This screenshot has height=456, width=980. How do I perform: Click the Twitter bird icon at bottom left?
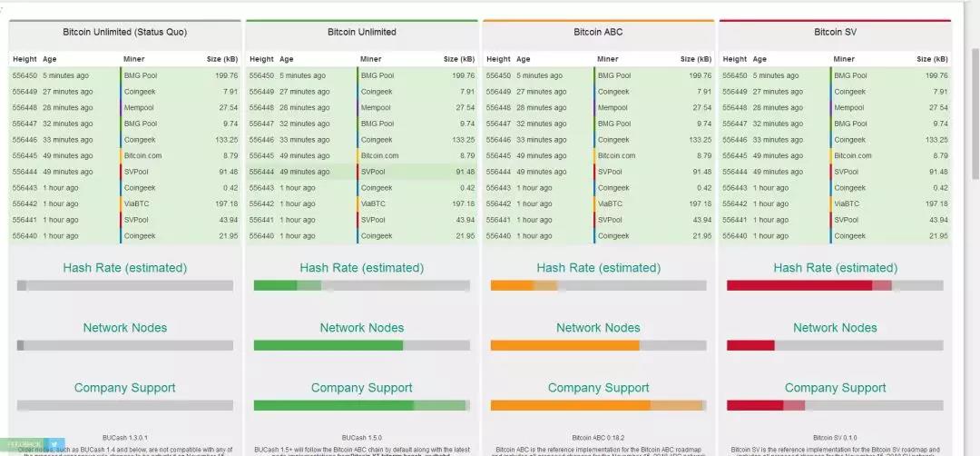click(x=55, y=444)
